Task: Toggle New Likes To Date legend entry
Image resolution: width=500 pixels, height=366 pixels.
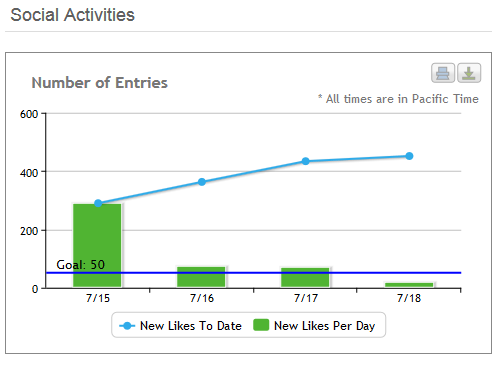Action: click(180, 326)
